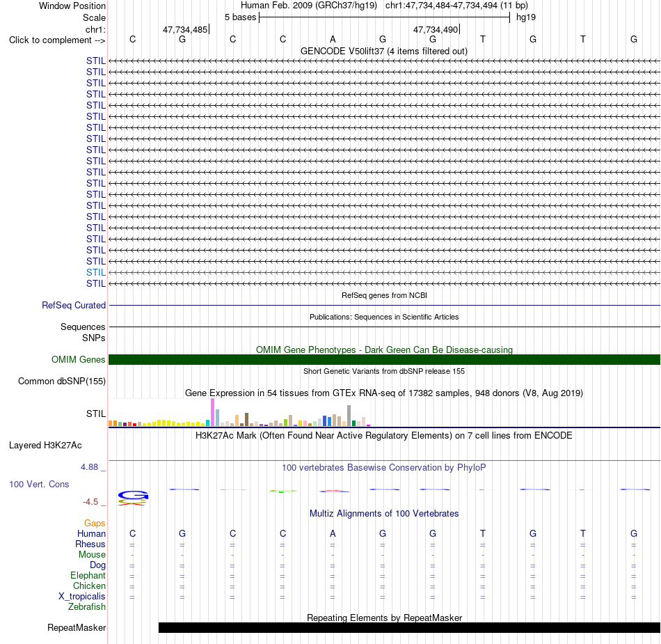Click the tall gray bar in GTEx chart
Image resolution: width=661 pixels, height=644 pixels.
pyautogui.click(x=349, y=416)
